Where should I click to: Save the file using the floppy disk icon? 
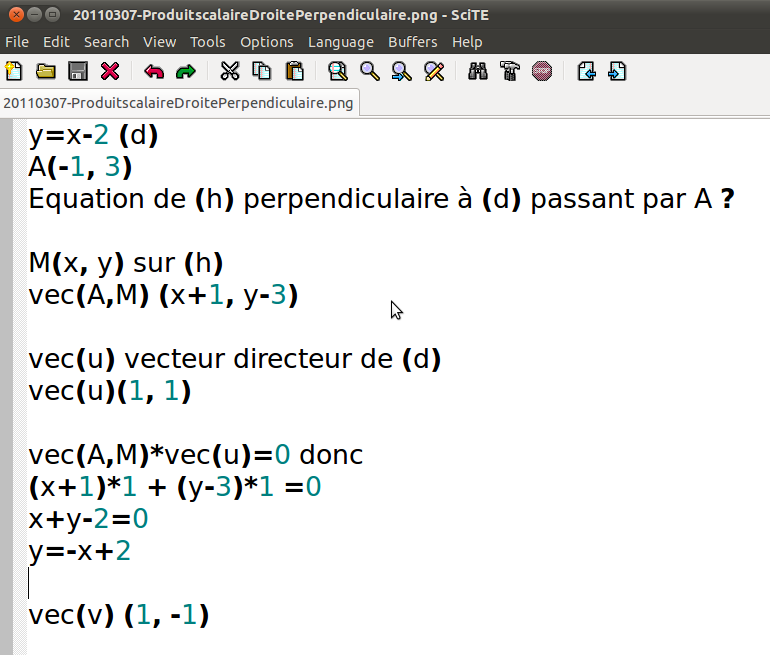(x=78, y=71)
